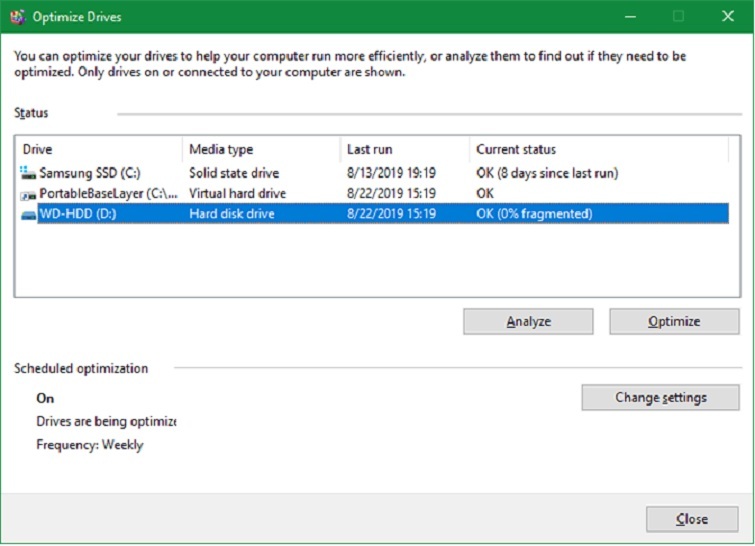Click the Media type column header
The width and height of the screenshot is (755, 546).
coord(260,149)
